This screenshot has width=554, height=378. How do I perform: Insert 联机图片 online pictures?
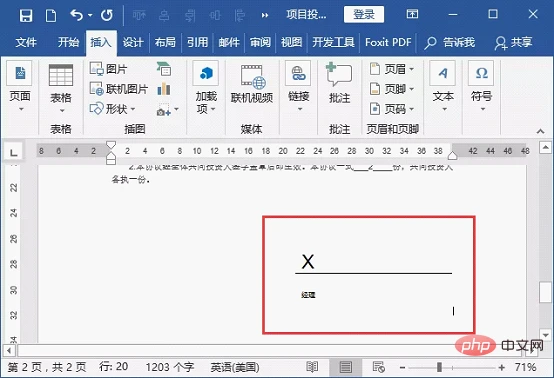(119, 89)
